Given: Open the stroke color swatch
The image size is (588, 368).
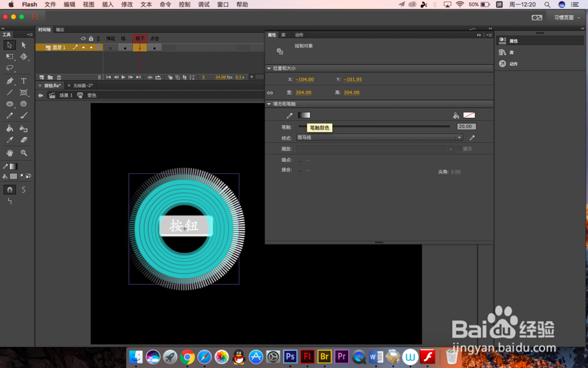Looking at the screenshot, I should point(304,115).
